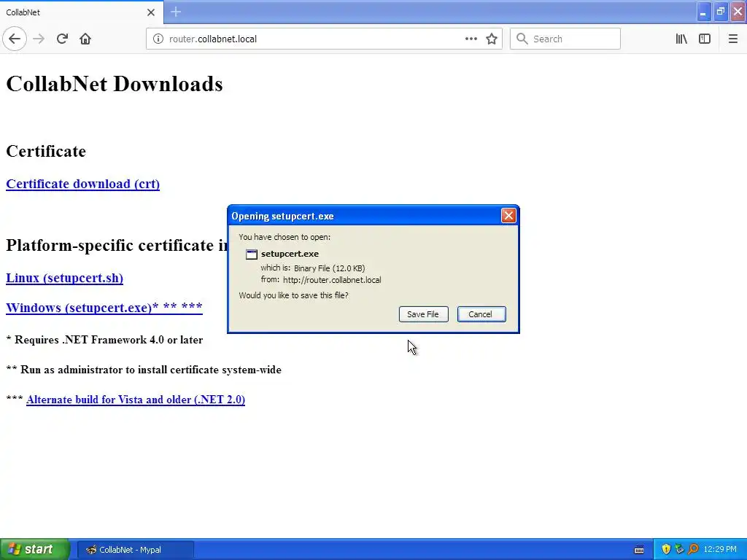Screen dimensions: 747x560
Task: Open Alternate build for Vista link
Action: [x=136, y=400]
